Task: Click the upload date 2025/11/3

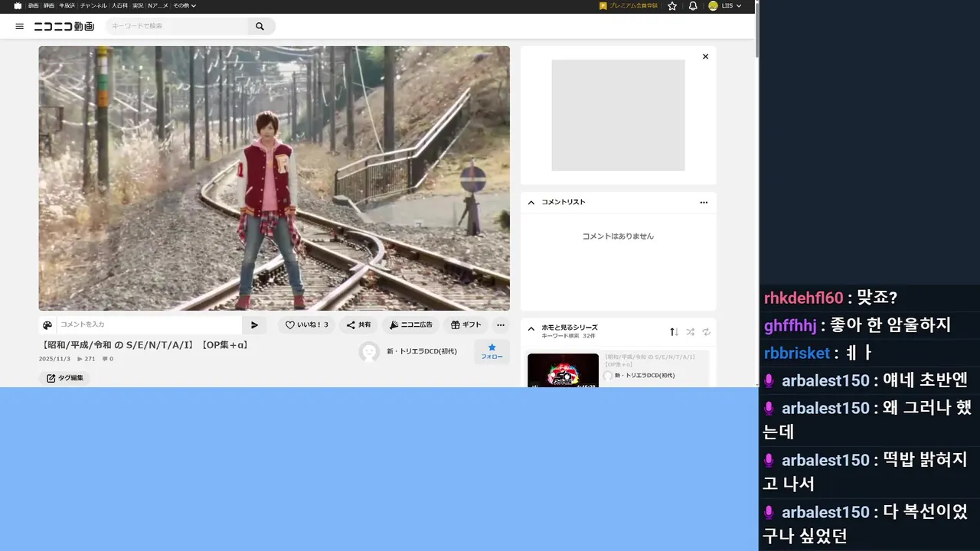Action: [54, 359]
